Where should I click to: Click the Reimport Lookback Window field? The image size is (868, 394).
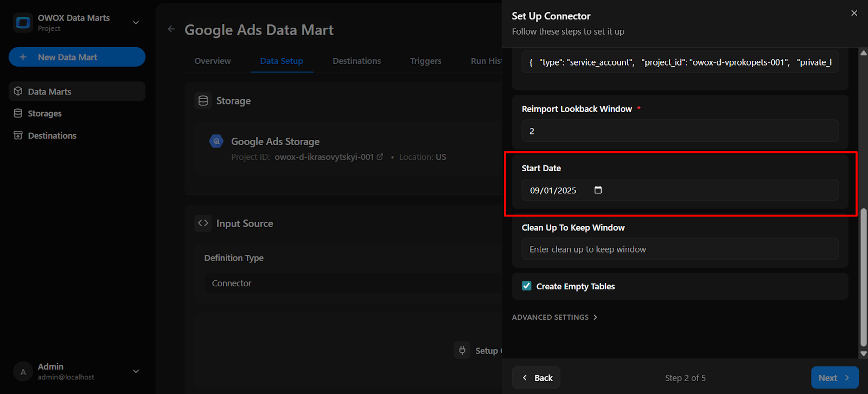pos(680,131)
